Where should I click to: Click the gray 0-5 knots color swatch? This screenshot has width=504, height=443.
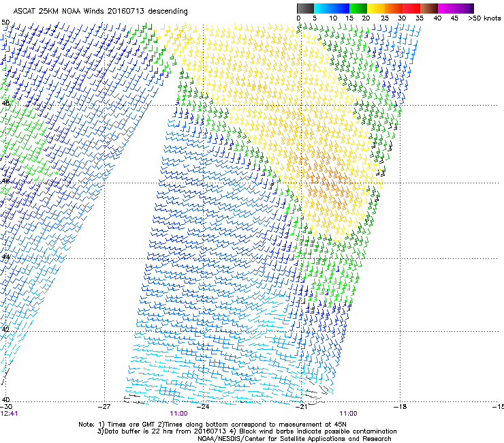[305, 8]
